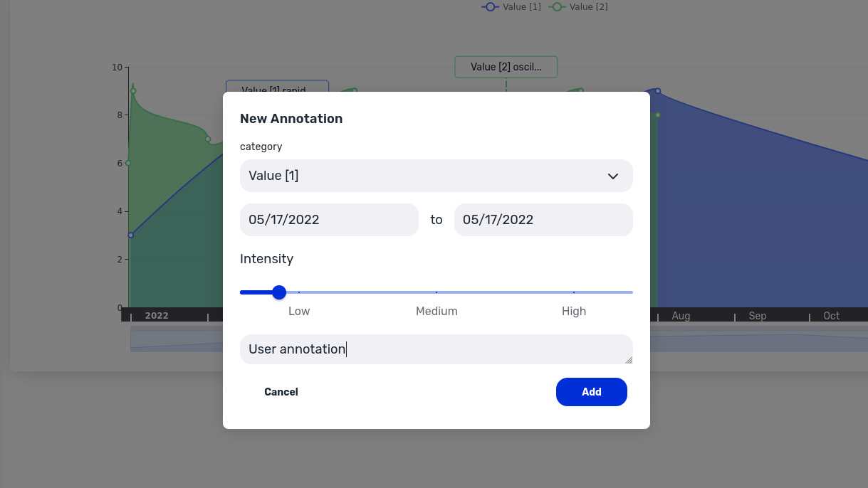Click the green data point at value 6
The image size is (868, 488).
(128, 164)
